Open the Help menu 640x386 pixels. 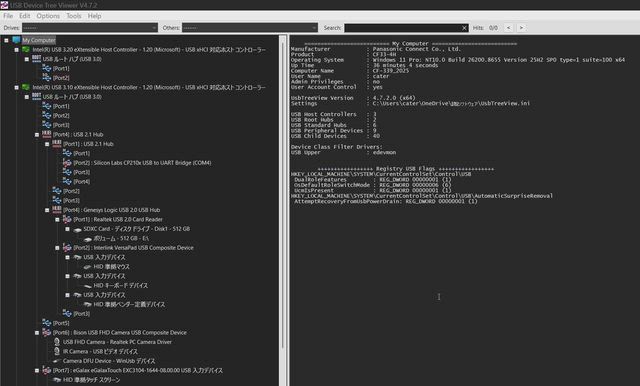tap(94, 16)
